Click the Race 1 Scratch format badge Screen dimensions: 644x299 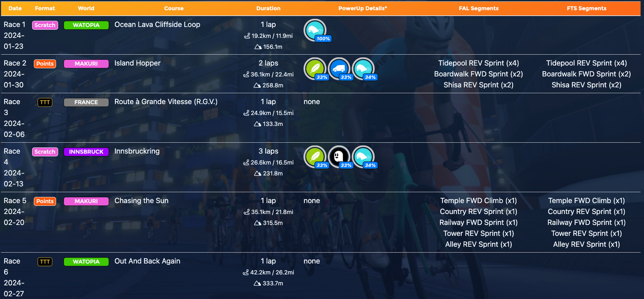pyautogui.click(x=45, y=25)
